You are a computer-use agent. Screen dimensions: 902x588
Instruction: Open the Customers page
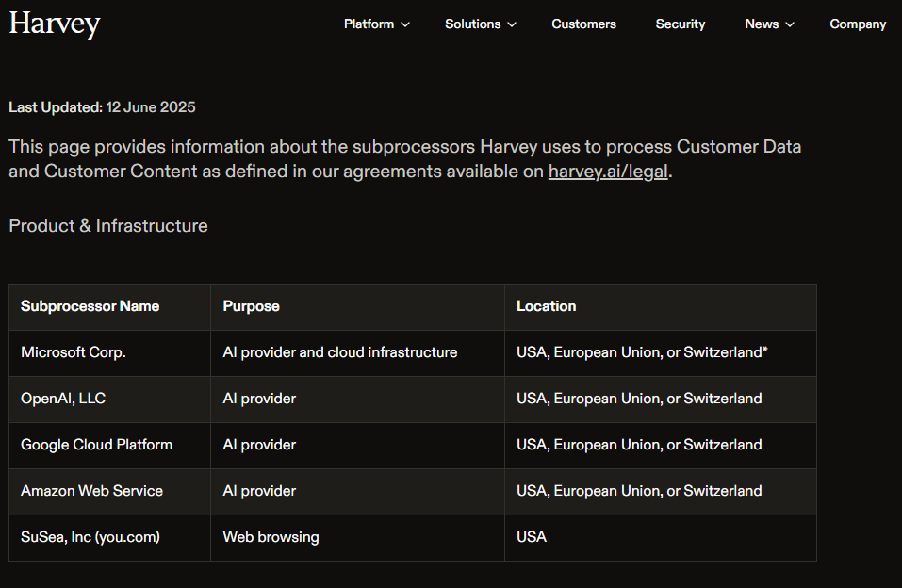[x=583, y=24]
